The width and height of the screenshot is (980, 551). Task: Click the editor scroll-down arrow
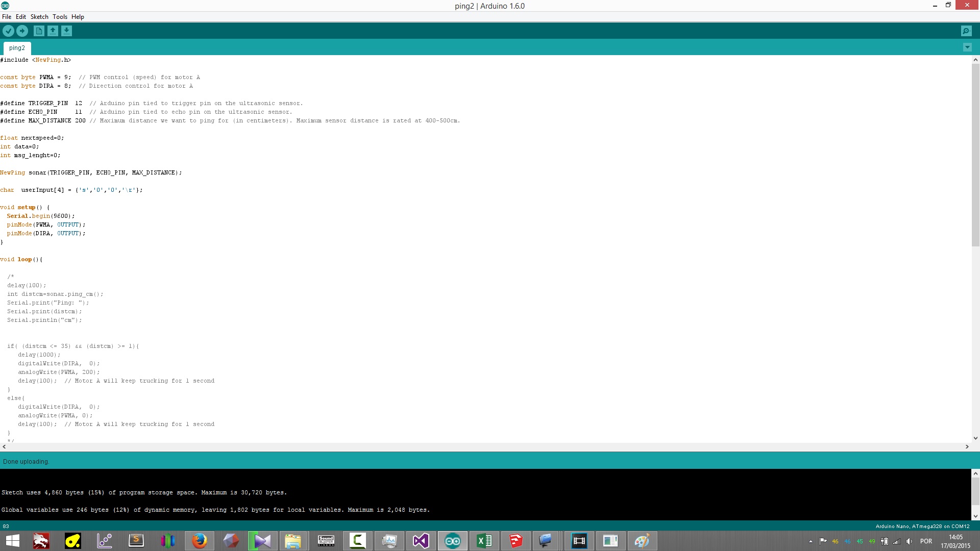coord(975,438)
